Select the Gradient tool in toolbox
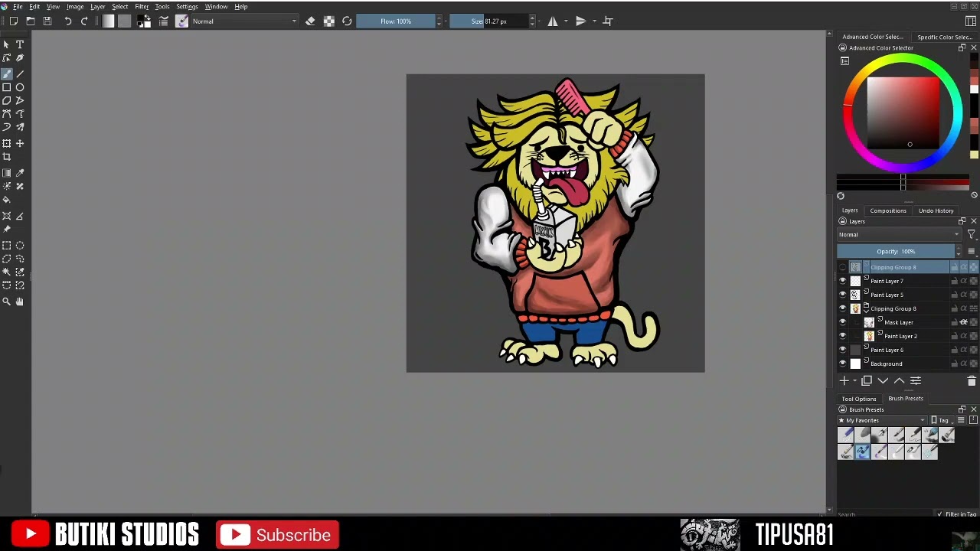The image size is (980, 551). [x=7, y=173]
